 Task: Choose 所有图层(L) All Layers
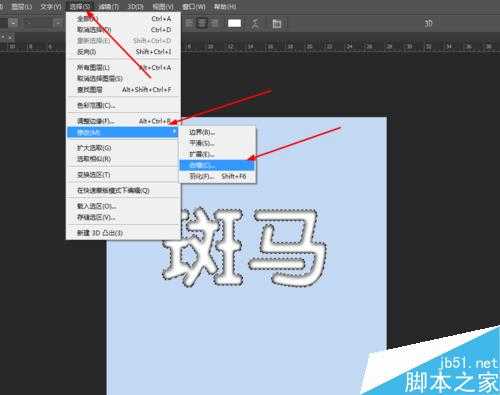pyautogui.click(x=123, y=67)
